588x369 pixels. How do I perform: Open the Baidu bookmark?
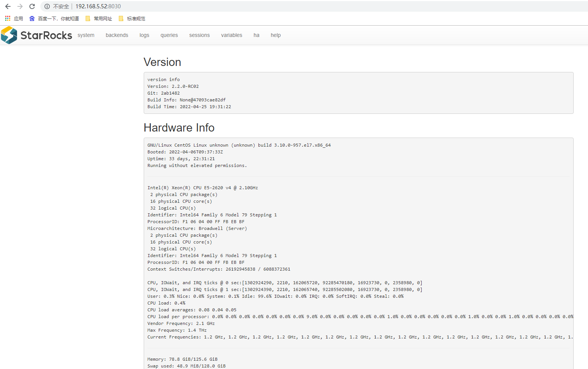click(54, 18)
